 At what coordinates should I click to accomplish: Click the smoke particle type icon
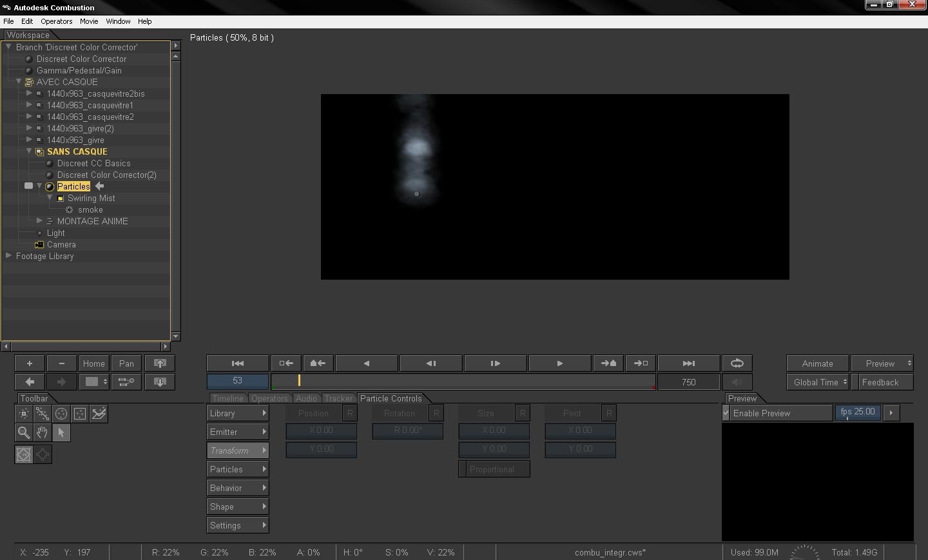(x=70, y=210)
